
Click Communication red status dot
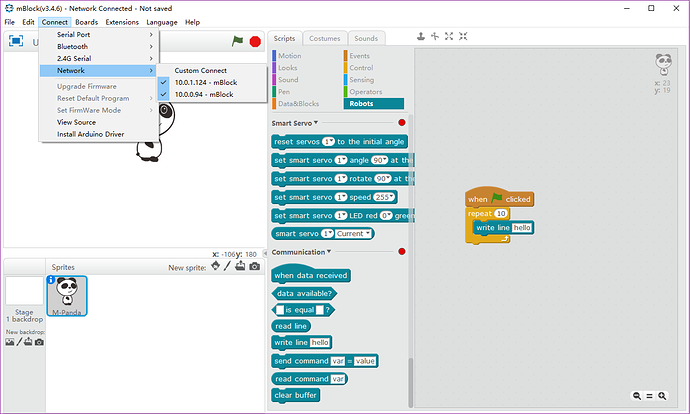402,252
